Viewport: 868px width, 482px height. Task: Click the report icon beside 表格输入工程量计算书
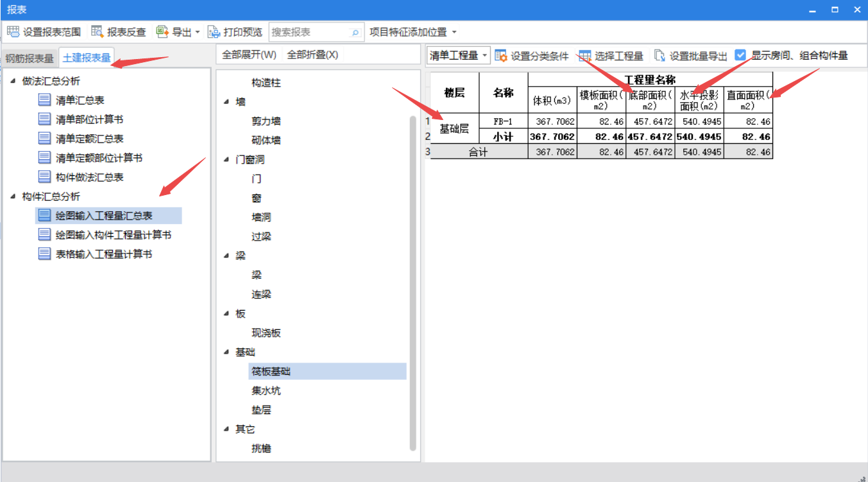tap(44, 254)
